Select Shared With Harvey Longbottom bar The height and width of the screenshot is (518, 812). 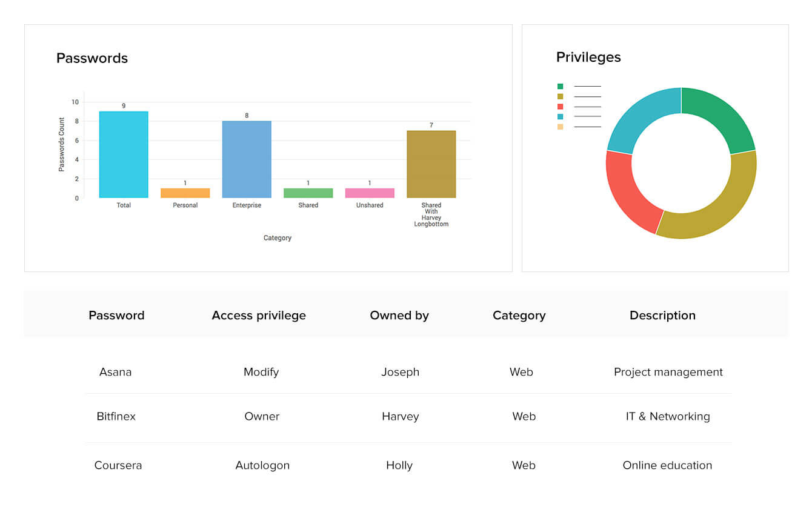431,164
